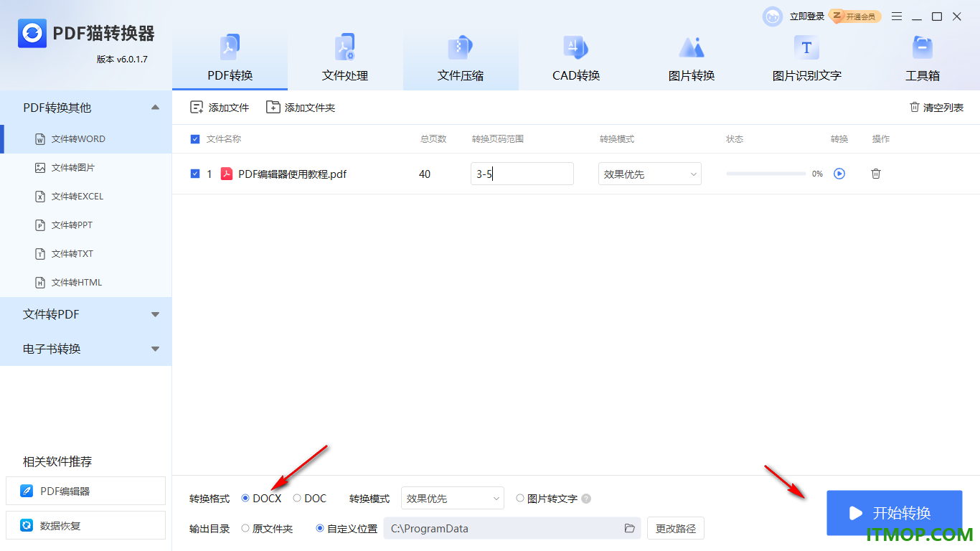This screenshot has width=980, height=551.
Task: Click 清空列表 to clear list
Action: click(937, 108)
